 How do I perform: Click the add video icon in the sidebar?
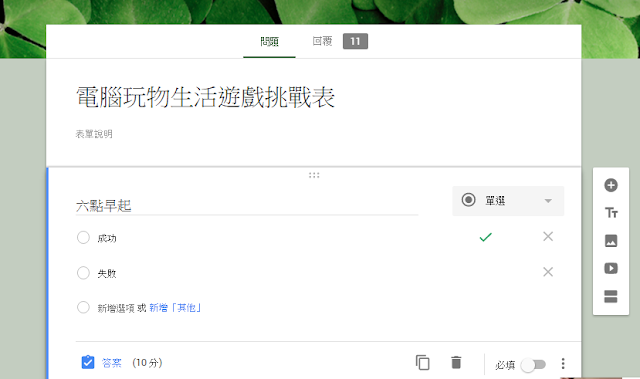(611, 268)
